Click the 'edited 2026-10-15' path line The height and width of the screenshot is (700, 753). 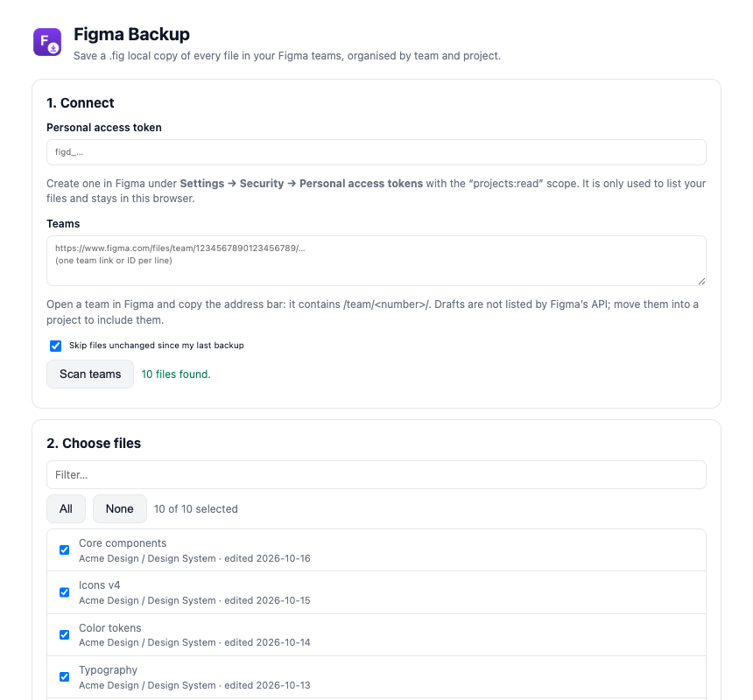coord(194,600)
